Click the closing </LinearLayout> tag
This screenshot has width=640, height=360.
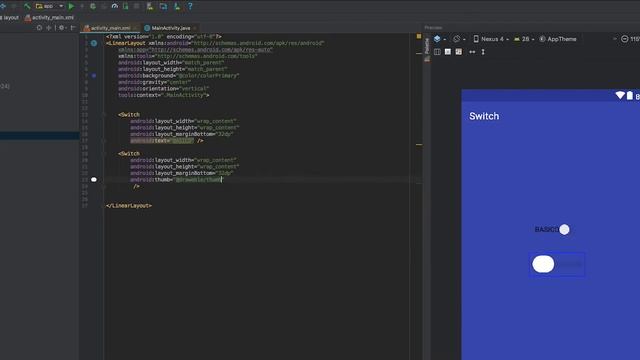129,206
